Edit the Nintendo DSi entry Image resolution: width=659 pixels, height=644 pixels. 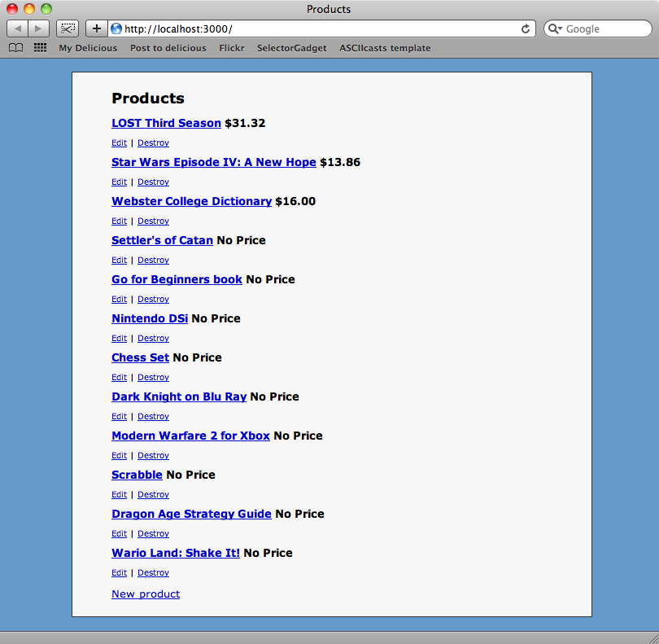120,339
